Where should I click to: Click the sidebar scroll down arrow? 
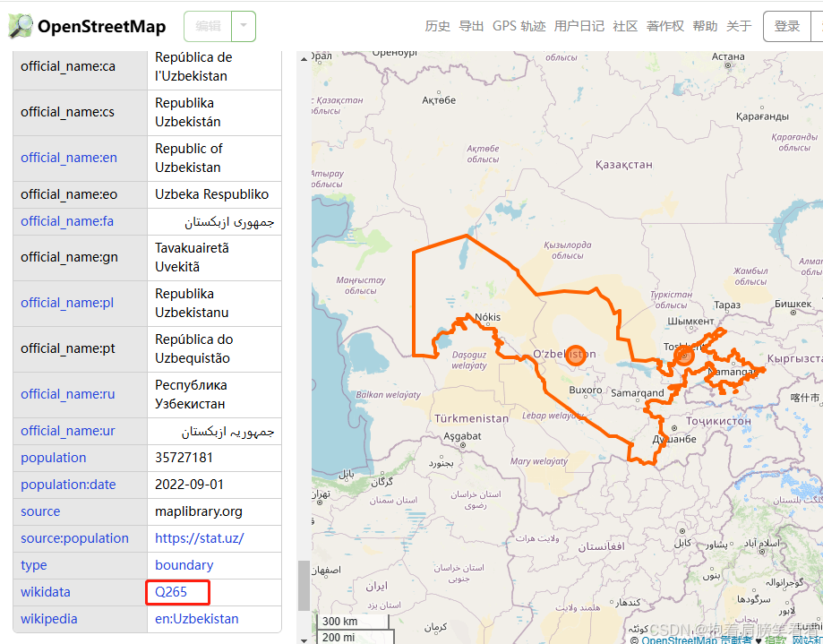tap(304, 640)
